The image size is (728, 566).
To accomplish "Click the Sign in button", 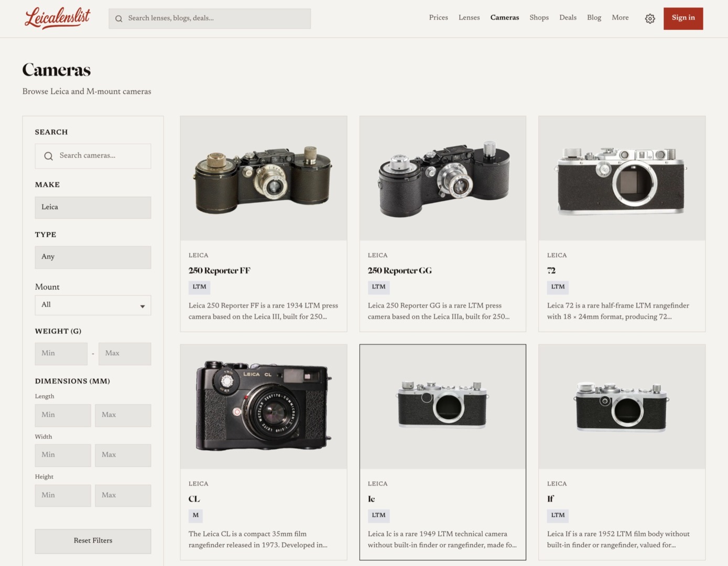I will click(x=683, y=18).
